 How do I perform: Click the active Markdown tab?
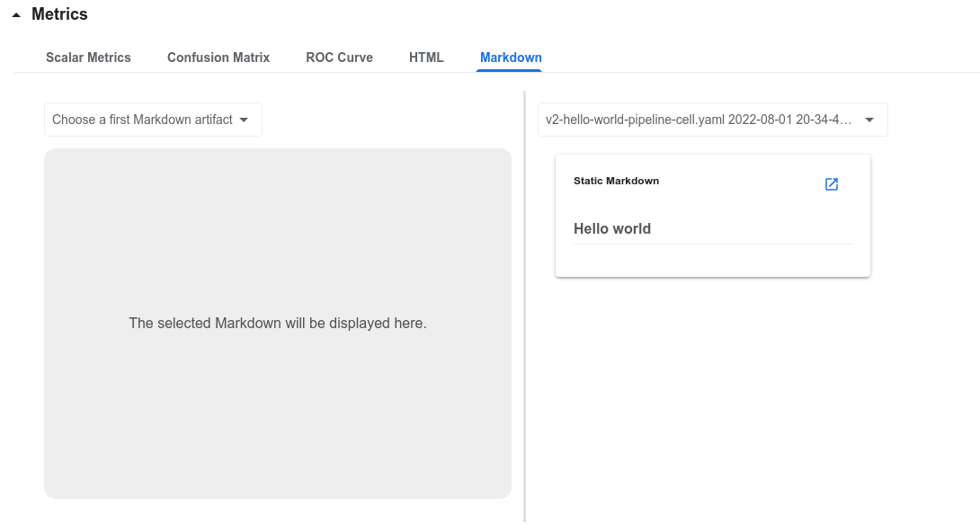(x=511, y=58)
